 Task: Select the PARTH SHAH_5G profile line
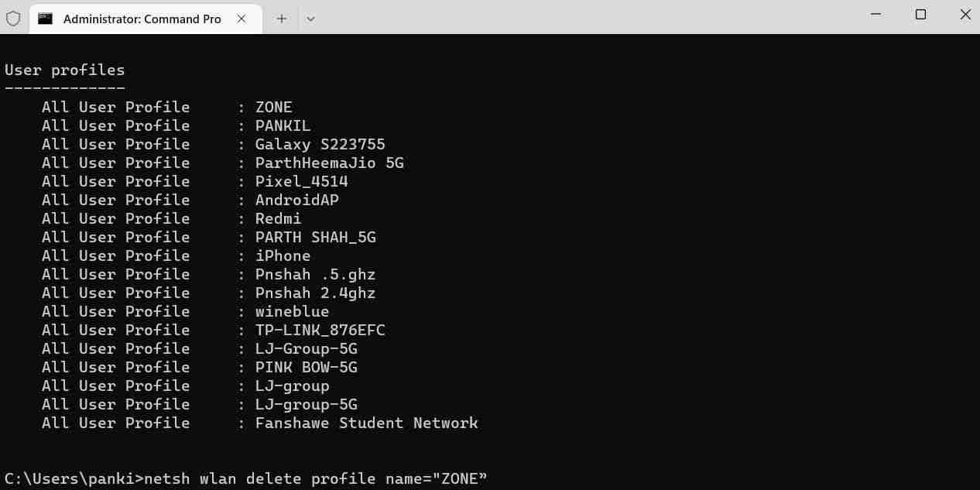coord(316,237)
